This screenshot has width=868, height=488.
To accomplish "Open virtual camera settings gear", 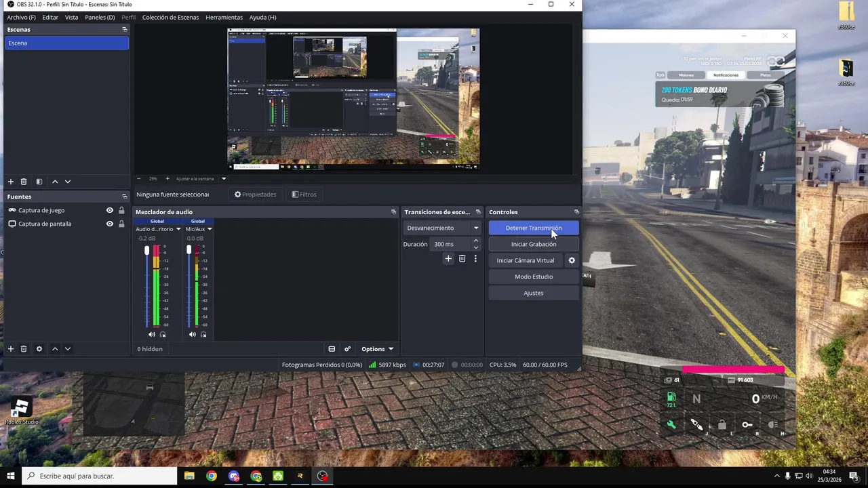I will [x=572, y=260].
